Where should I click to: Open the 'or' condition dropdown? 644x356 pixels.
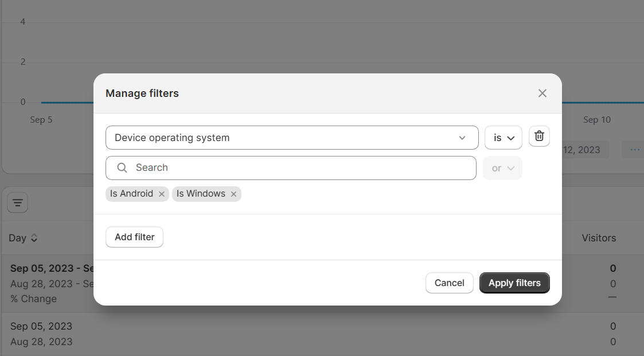click(x=503, y=168)
